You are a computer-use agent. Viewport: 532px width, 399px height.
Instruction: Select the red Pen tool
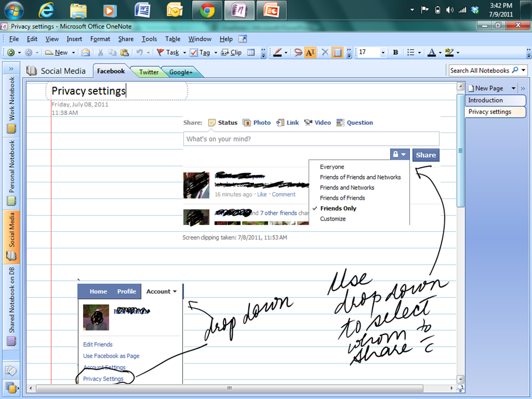[x=278, y=52]
